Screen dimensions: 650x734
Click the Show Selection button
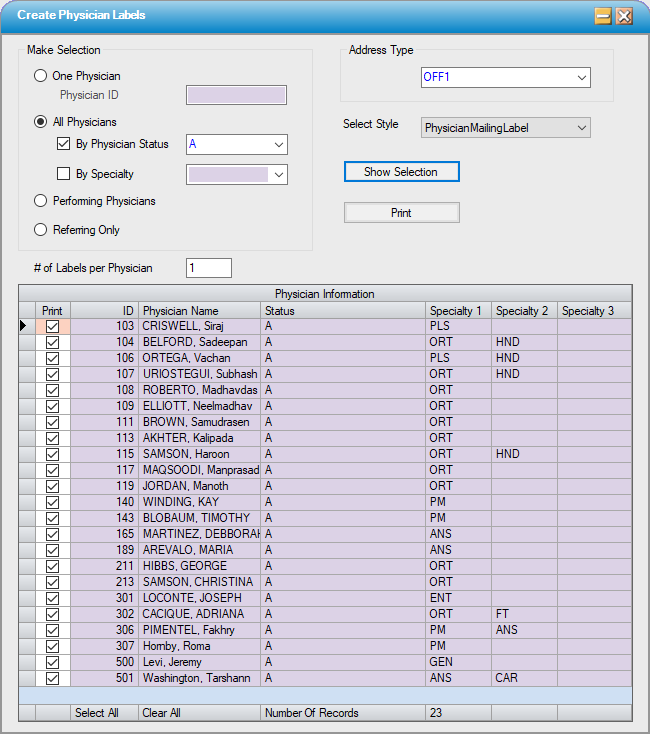[x=401, y=172]
